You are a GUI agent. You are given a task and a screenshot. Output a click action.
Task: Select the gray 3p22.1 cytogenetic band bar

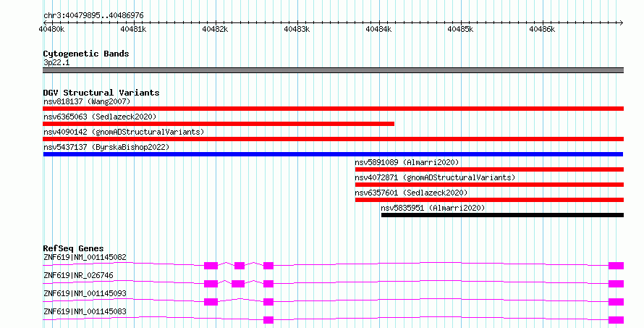[333, 70]
